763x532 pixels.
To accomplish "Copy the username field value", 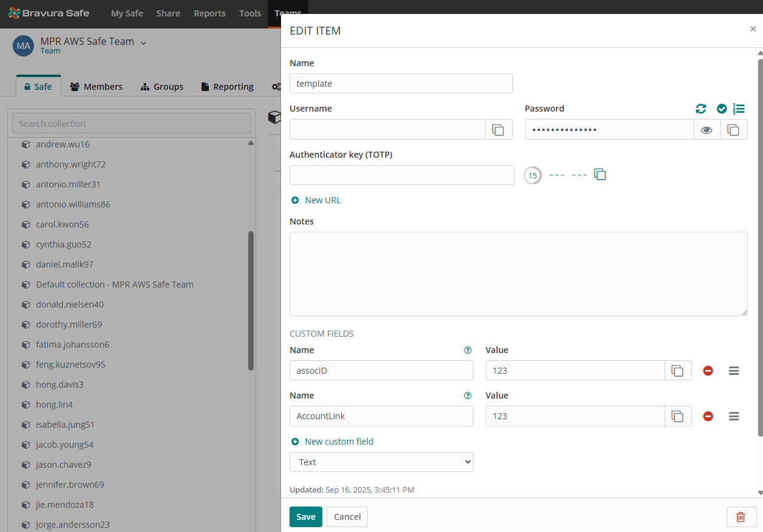I will [x=498, y=129].
